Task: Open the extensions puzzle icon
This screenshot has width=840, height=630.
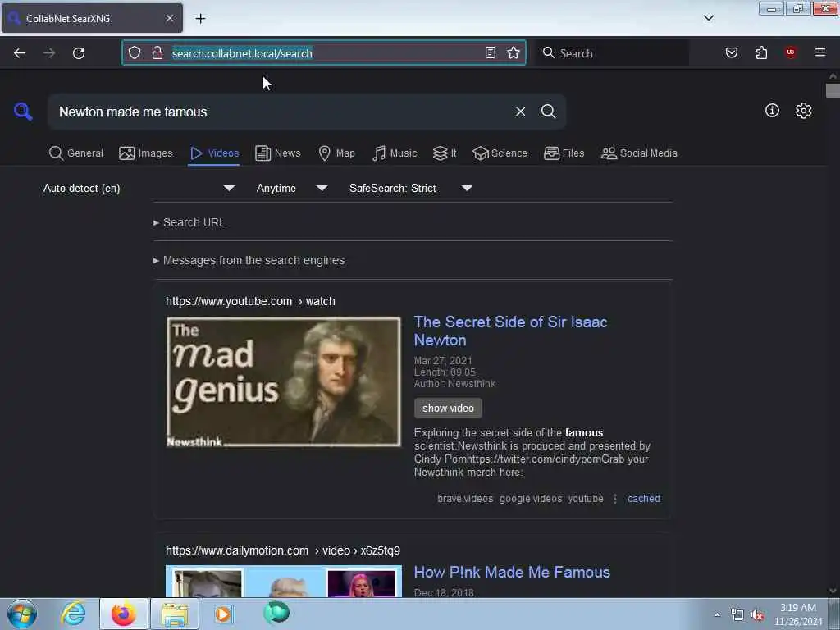Action: [761, 52]
